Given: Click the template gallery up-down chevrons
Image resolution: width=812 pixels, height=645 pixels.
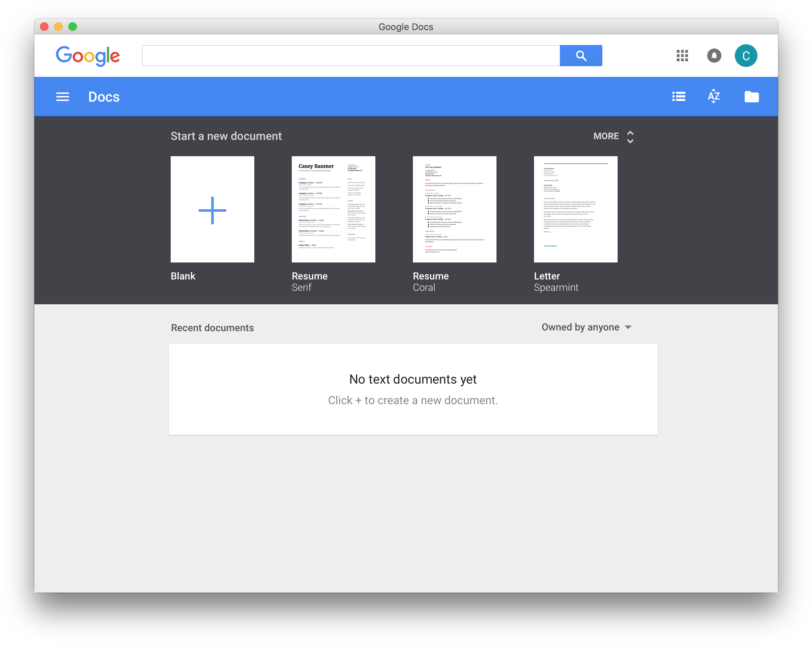Looking at the screenshot, I should pyautogui.click(x=630, y=137).
